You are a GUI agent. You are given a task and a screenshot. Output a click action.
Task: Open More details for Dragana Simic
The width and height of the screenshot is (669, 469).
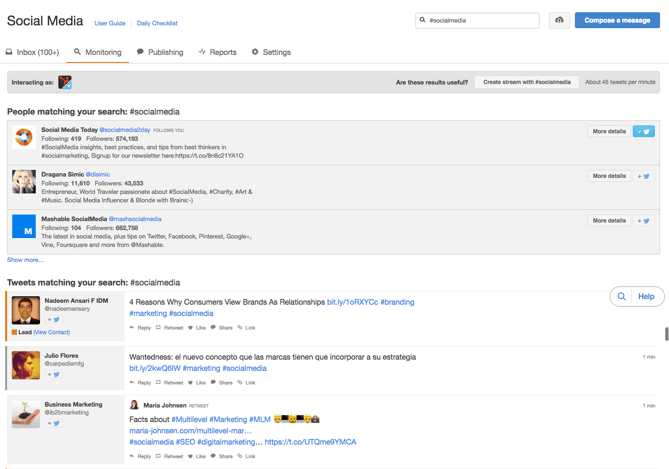608,176
